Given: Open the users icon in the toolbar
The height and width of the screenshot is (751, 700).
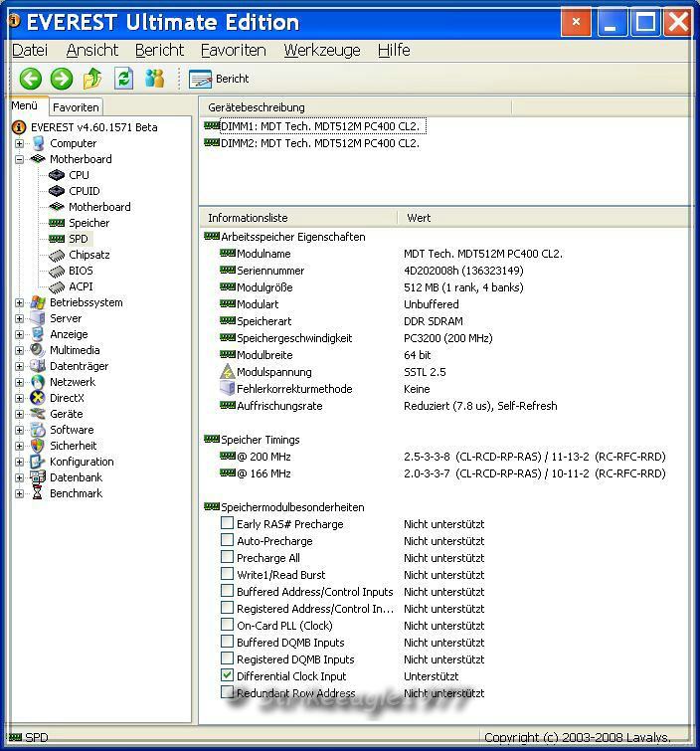Looking at the screenshot, I should coord(154,79).
